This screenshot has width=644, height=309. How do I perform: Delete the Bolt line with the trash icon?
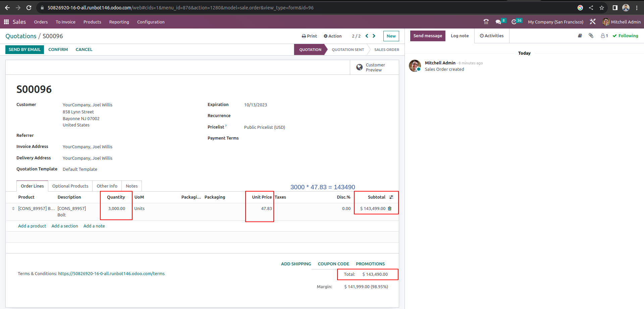[x=390, y=208]
